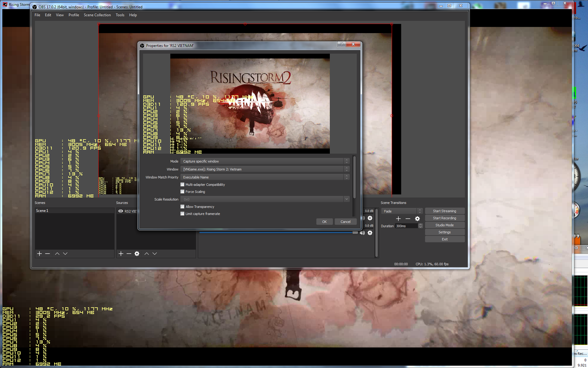Open the Window dropdown showing VNGame.exe
The image size is (588, 368).
tap(265, 169)
